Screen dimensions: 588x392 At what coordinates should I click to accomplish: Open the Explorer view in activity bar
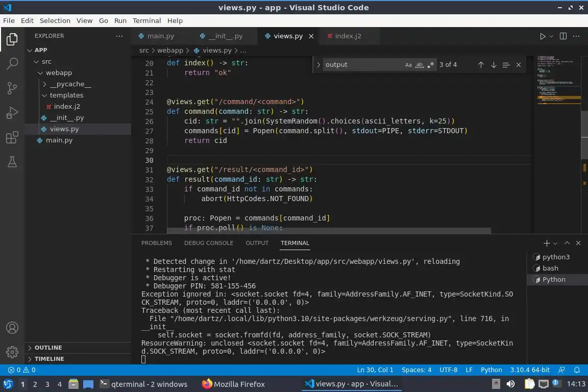click(12, 39)
